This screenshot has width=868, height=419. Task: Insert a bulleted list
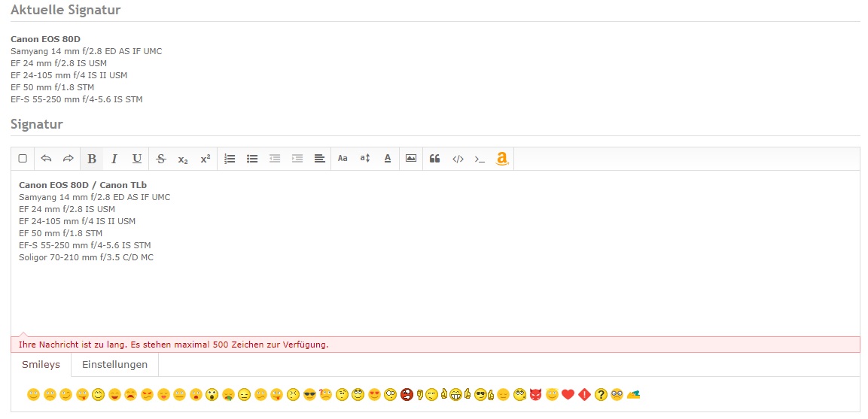(252, 159)
